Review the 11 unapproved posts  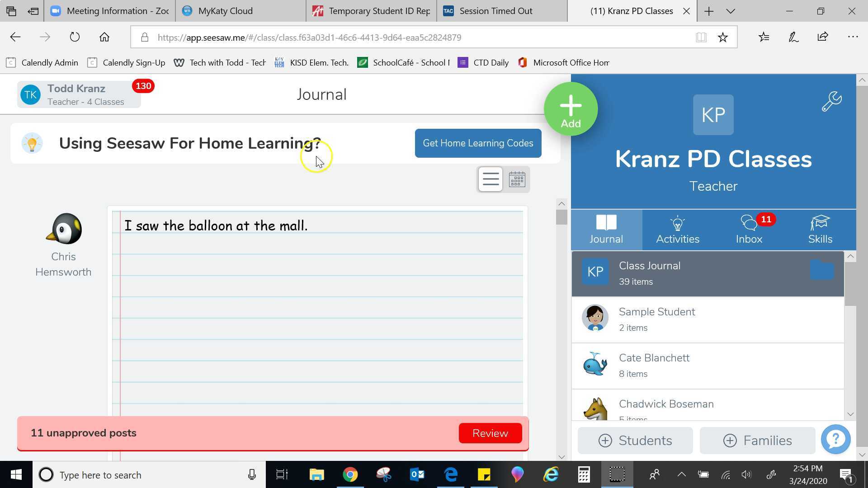(490, 433)
